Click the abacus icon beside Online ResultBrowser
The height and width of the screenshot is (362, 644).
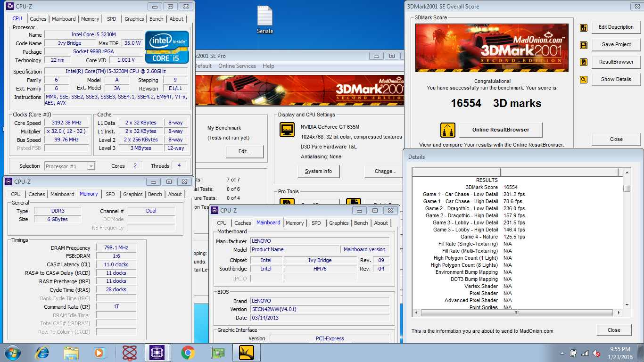click(448, 130)
